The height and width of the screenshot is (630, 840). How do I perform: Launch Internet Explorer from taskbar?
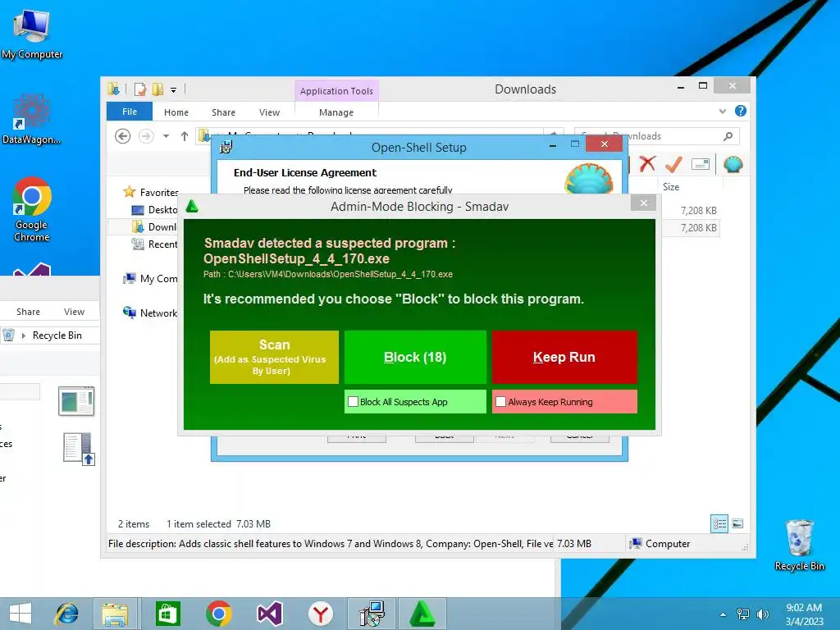(67, 614)
